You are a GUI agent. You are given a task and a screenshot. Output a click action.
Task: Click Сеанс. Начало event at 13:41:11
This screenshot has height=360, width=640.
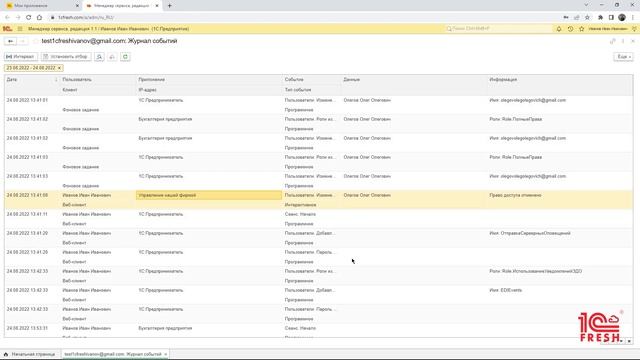coord(300,214)
